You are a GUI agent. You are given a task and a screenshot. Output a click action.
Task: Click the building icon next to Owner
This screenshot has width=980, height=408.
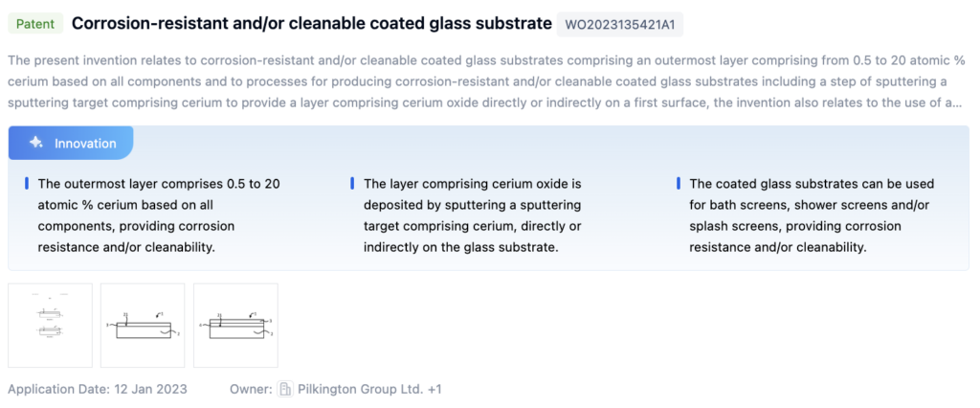click(x=284, y=389)
